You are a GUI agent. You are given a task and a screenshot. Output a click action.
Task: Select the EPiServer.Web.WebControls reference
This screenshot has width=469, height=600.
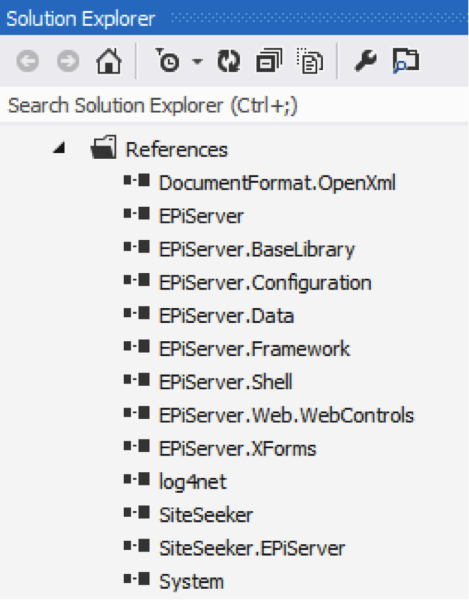(x=287, y=415)
